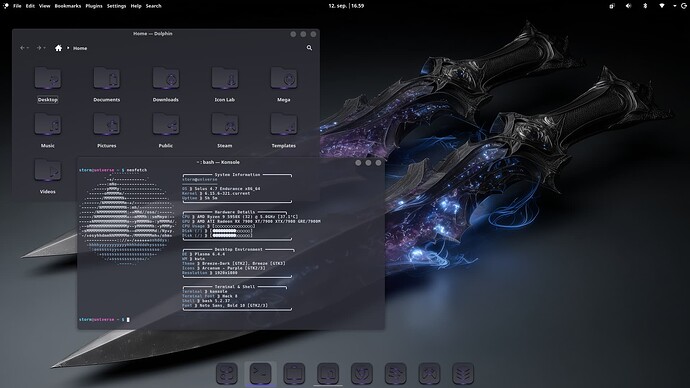Click the session power icon at far right
This screenshot has width=690, height=388.
[x=684, y=6]
